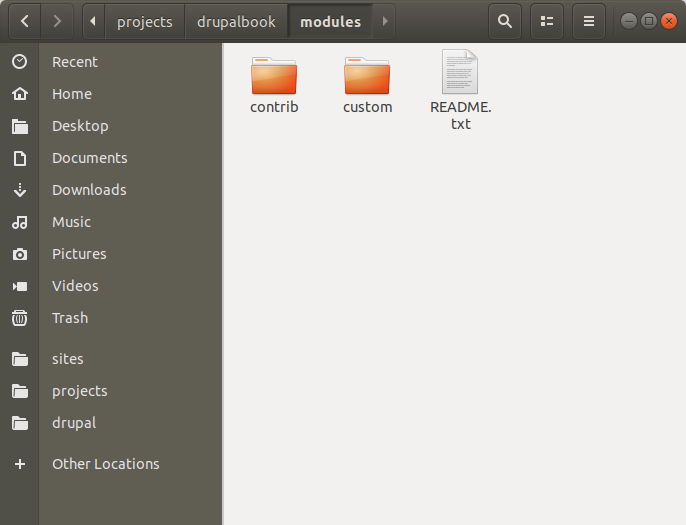Expand path bar left with small triangle
The image size is (686, 525).
93,21
